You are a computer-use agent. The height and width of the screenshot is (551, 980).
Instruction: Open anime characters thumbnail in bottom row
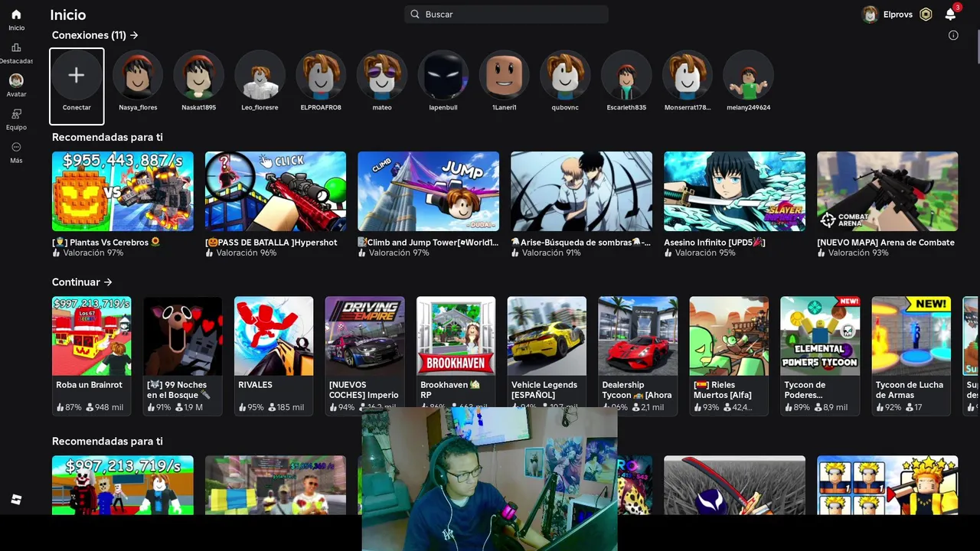click(x=887, y=485)
